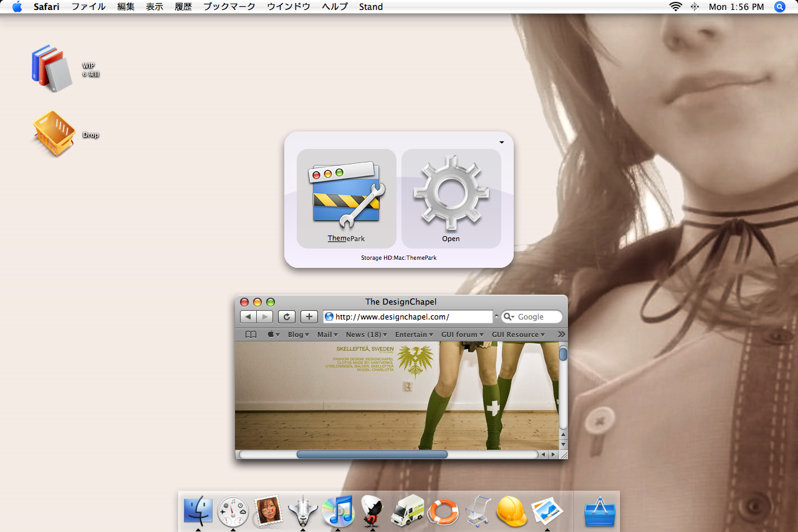
Task: Open the ヘルプ menu
Action: coord(335,7)
